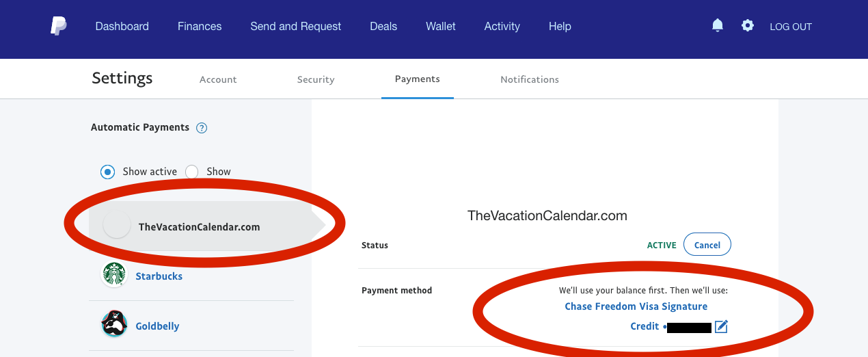The width and height of the screenshot is (868, 357).
Task: Select Starbucks in the merchant list
Action: pos(159,276)
